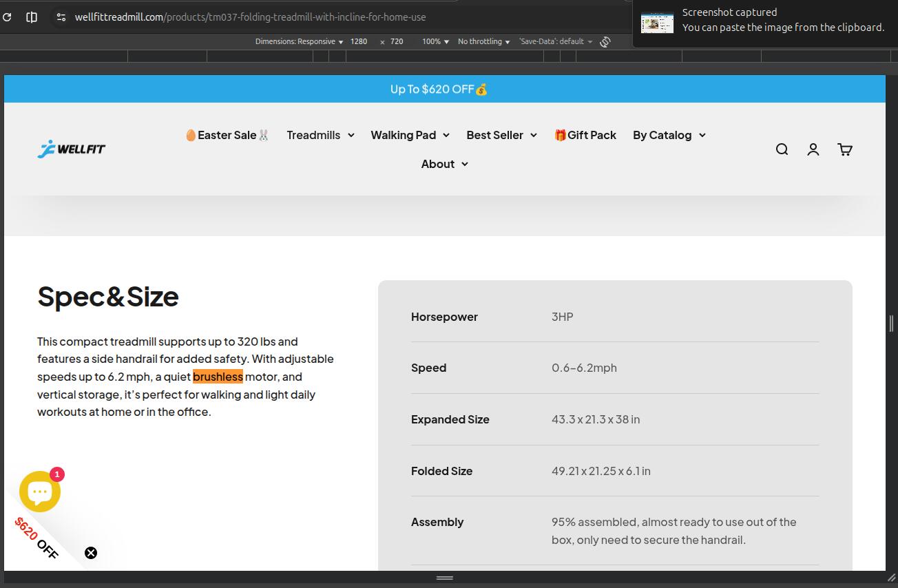Open the 100% zoom dropdown

[435, 42]
